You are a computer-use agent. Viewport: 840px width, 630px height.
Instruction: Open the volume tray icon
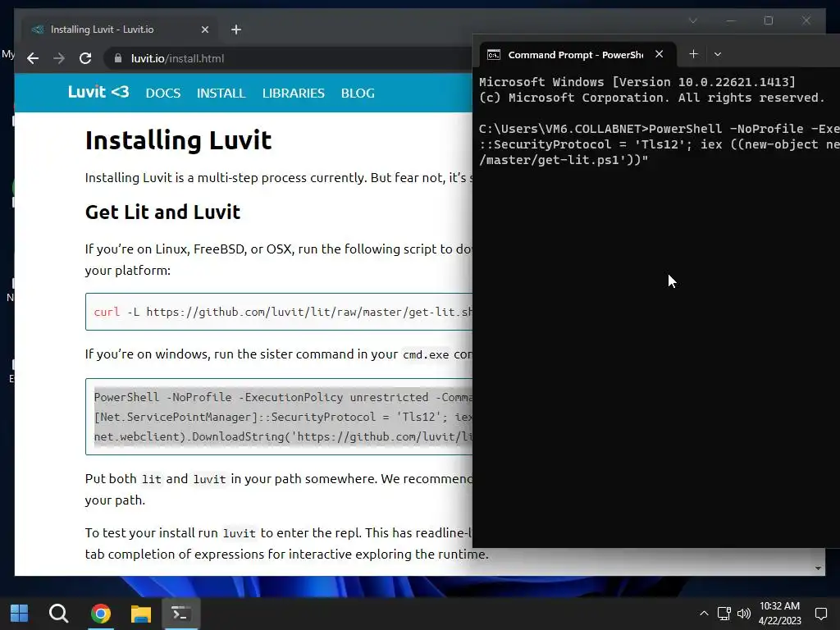pos(743,614)
